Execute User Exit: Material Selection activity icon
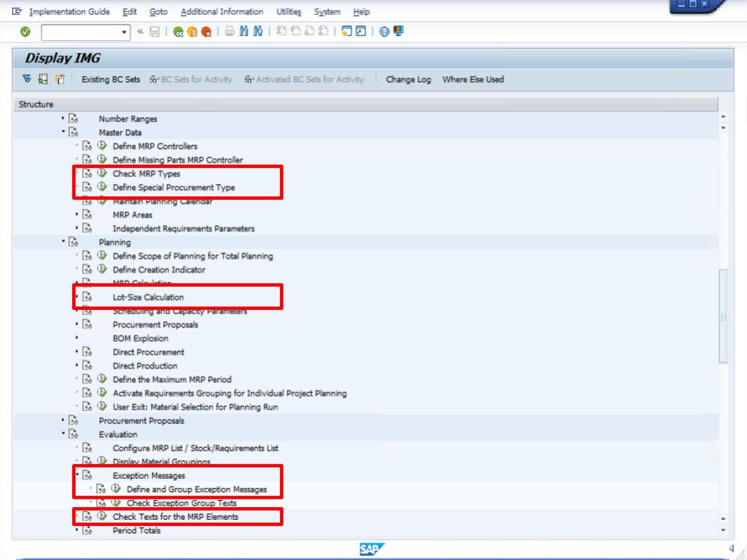Image resolution: width=747 pixels, height=560 pixels. 102,407
